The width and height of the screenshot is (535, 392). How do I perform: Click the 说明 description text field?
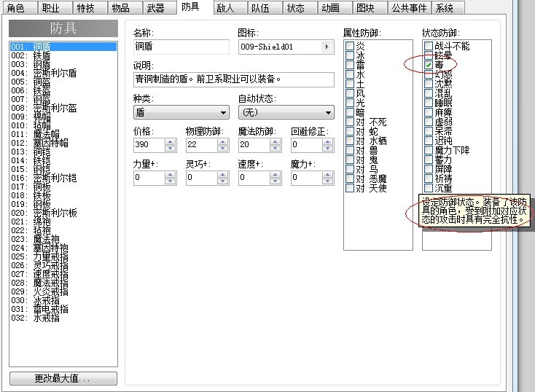tap(234, 79)
